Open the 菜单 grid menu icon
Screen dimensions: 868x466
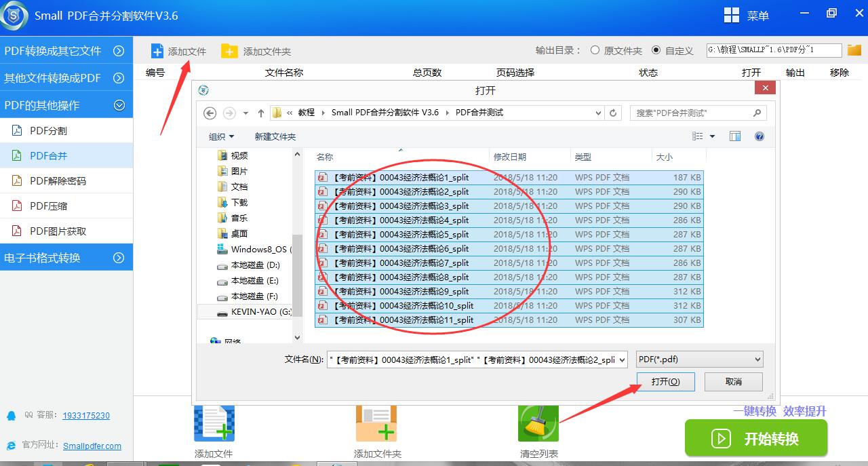pyautogui.click(x=732, y=16)
